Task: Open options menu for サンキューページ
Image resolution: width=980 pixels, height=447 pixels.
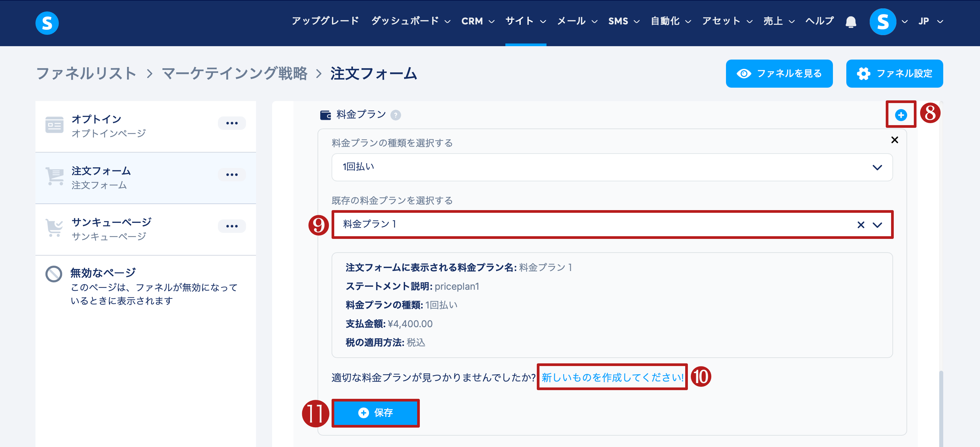Action: 232,226
